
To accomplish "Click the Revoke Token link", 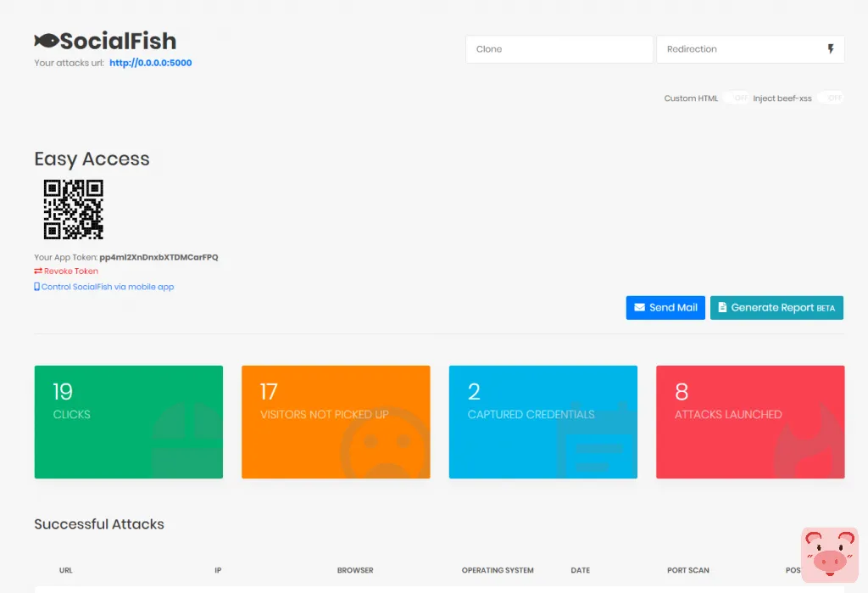I will (x=71, y=271).
